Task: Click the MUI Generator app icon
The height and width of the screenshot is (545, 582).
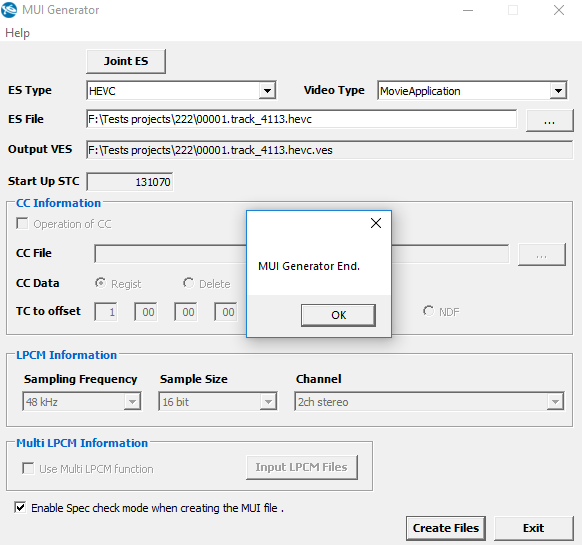Action: point(9,10)
